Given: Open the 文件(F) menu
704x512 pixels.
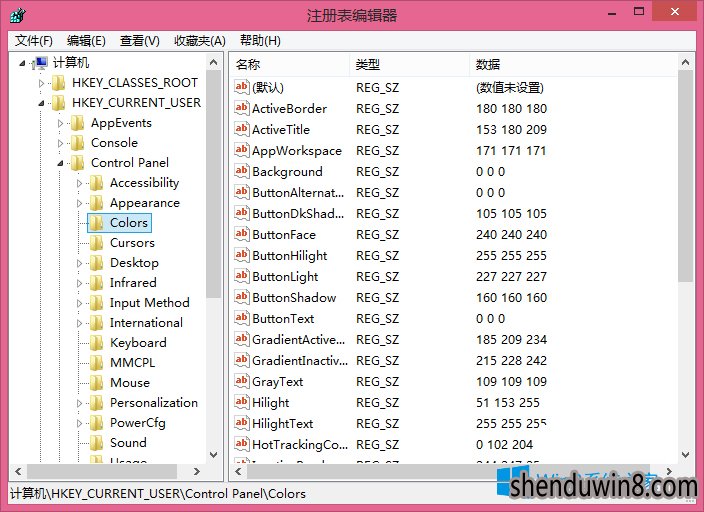Looking at the screenshot, I should [x=34, y=41].
